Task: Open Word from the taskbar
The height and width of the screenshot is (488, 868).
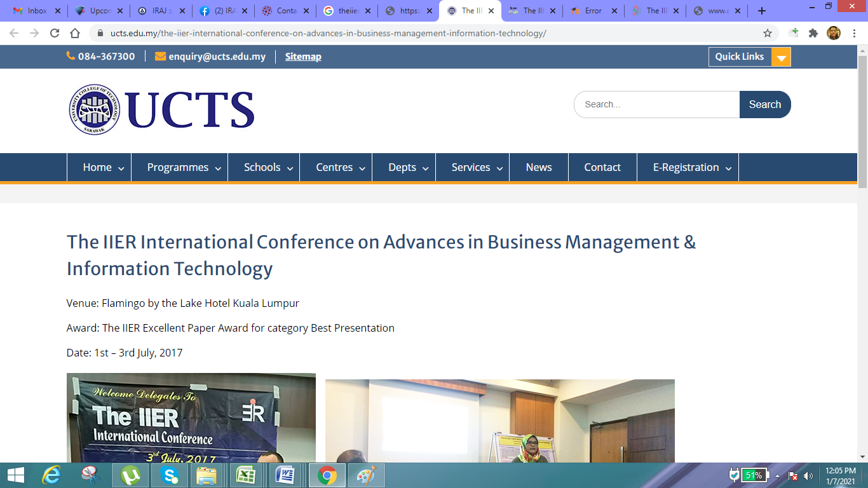Action: [x=285, y=475]
